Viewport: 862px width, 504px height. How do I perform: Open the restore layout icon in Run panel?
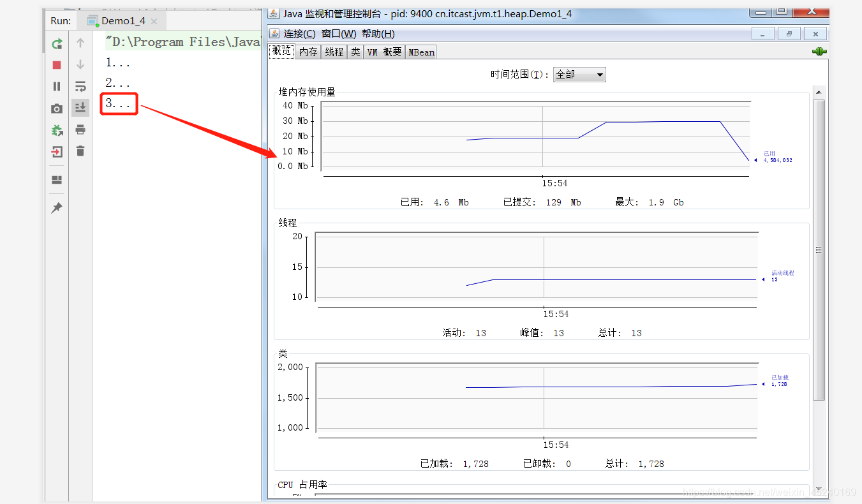(x=57, y=180)
